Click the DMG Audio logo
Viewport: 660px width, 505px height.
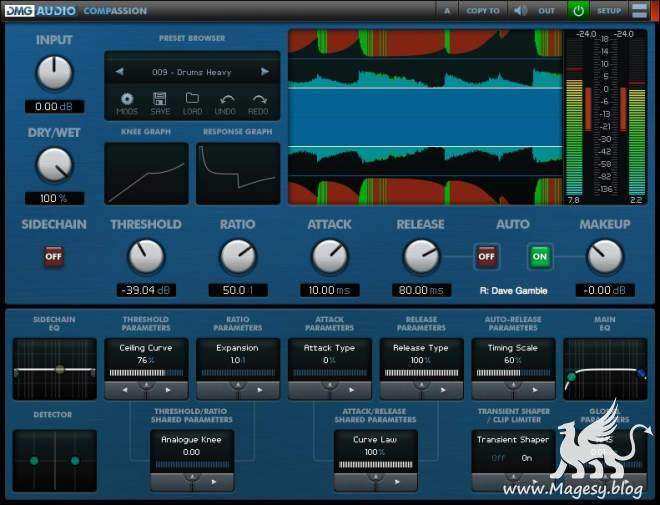pyautogui.click(x=40, y=11)
